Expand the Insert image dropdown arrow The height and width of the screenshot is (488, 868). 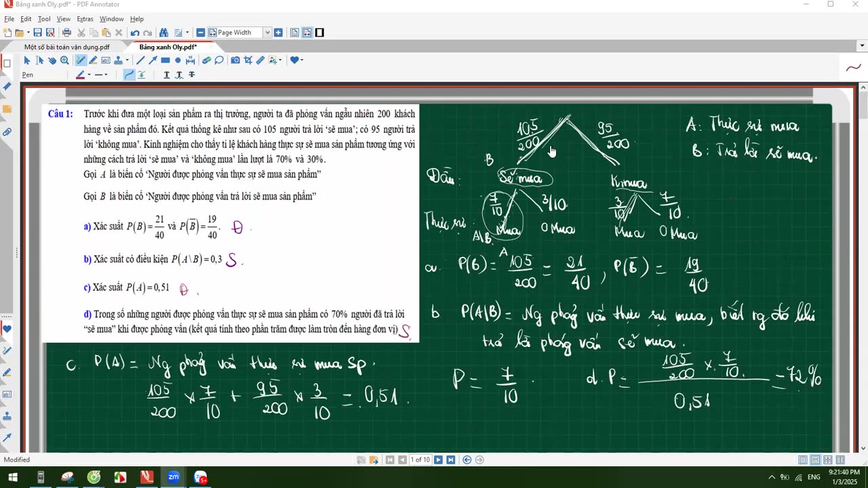pos(280,60)
